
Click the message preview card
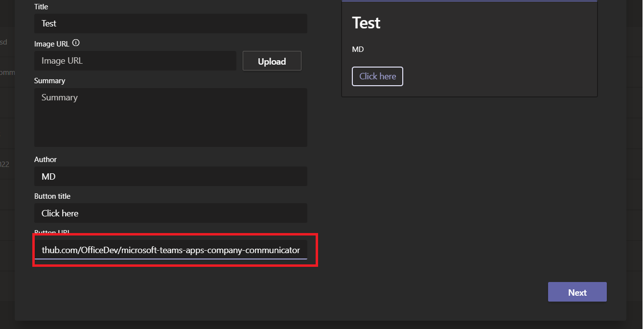point(469,48)
